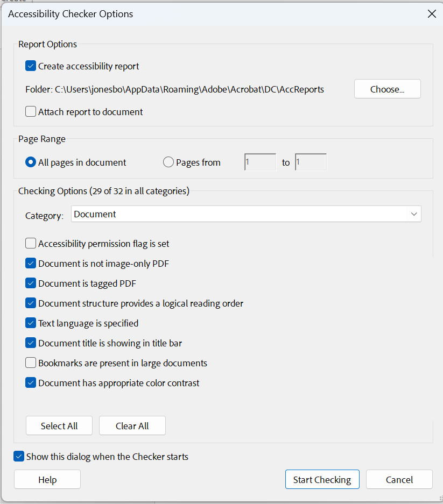
Task: Open Help for the Accessibility Checker
Action: click(x=47, y=479)
